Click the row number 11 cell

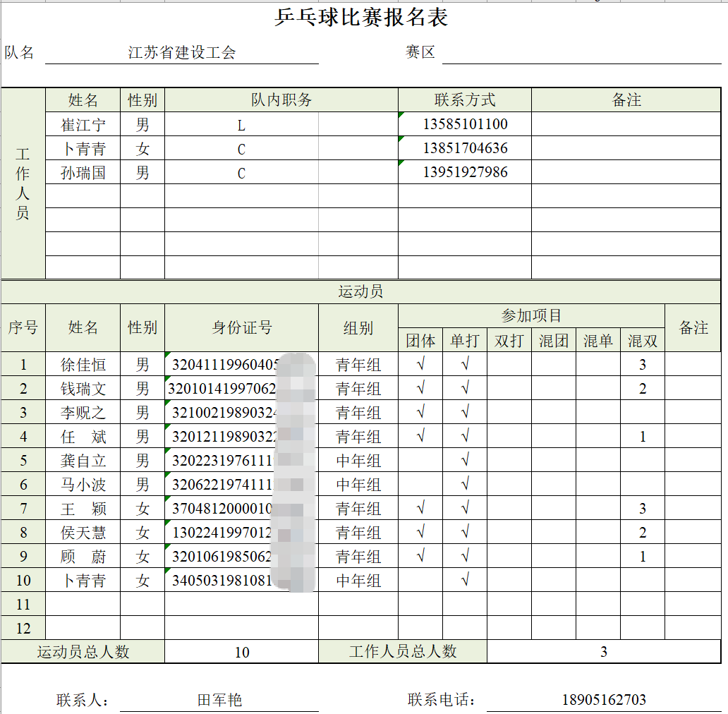[23, 604]
